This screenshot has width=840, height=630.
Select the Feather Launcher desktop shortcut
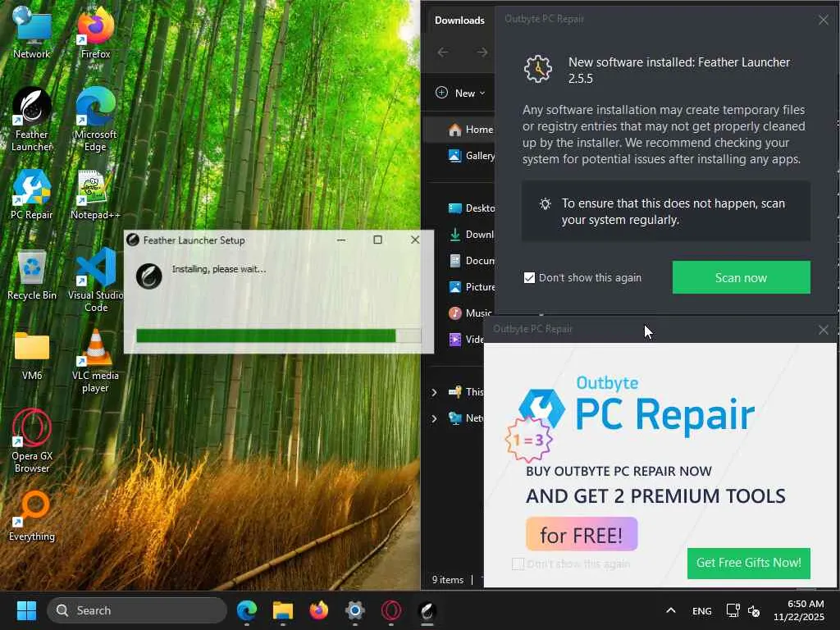point(32,119)
